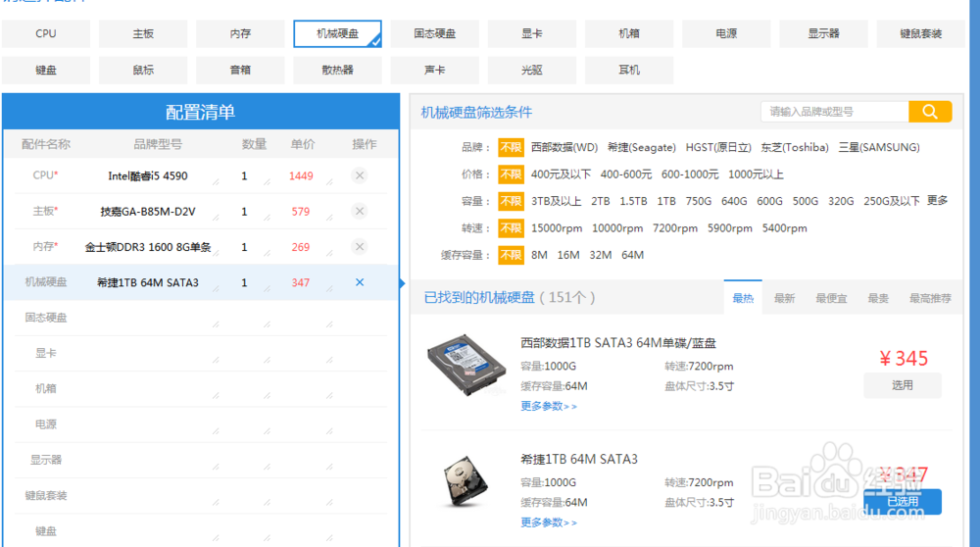Filter cache size 64M
Viewport: 980px width, 547px height.
[632, 255]
